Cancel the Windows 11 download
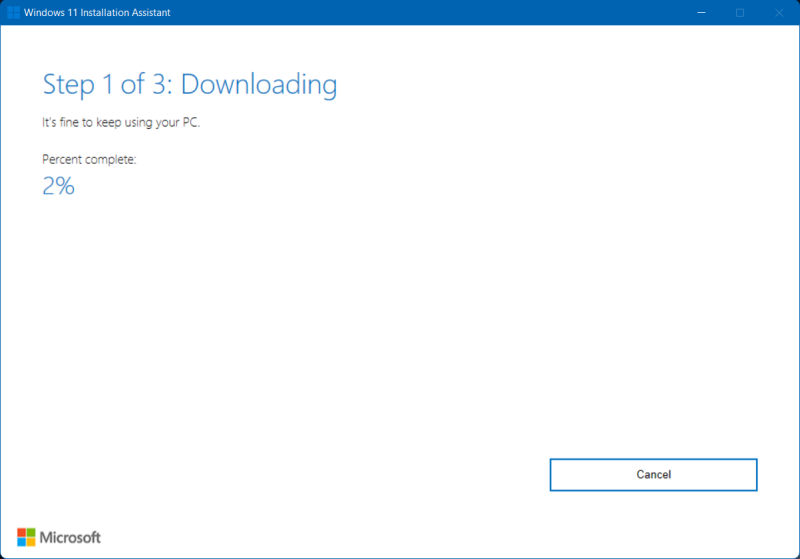This screenshot has width=800, height=559. pos(653,475)
